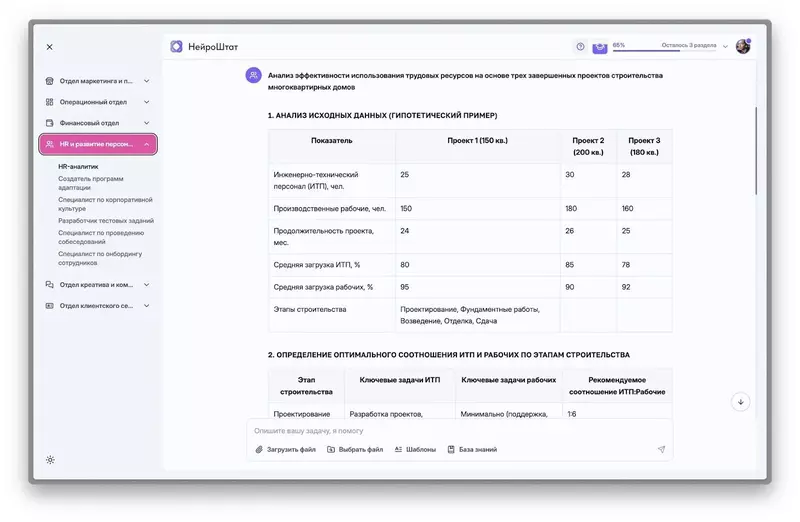Click Загрузить файл button

coord(286,450)
